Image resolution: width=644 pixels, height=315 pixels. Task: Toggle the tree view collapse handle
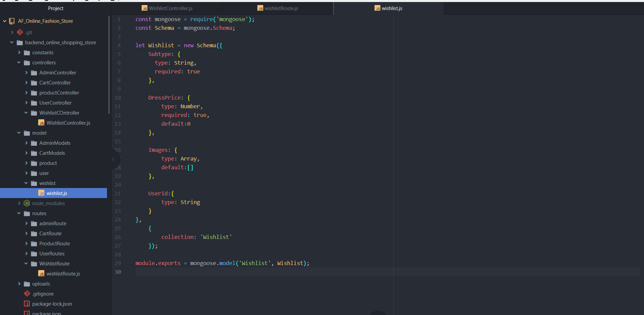tap(113, 160)
